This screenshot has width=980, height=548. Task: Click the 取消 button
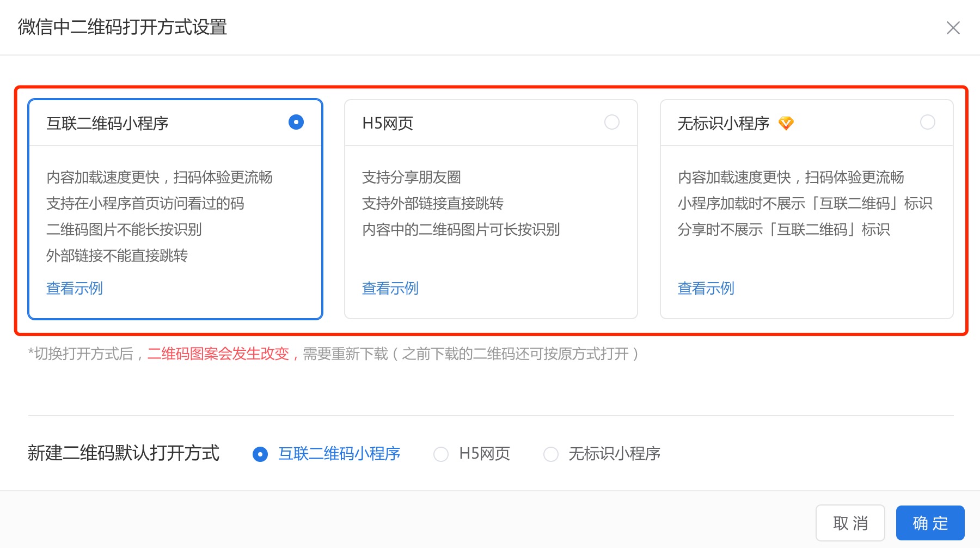click(x=850, y=523)
